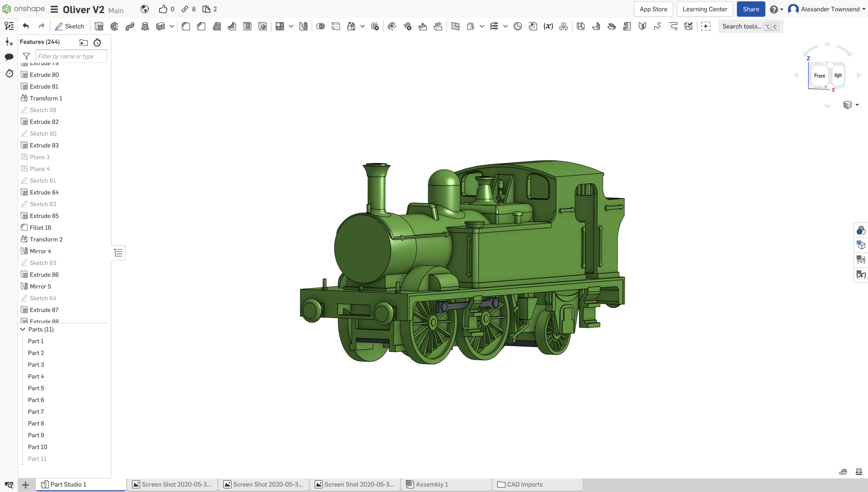The height and width of the screenshot is (492, 868).
Task: Toggle the rollback timer icon in Features header
Action: [97, 42]
